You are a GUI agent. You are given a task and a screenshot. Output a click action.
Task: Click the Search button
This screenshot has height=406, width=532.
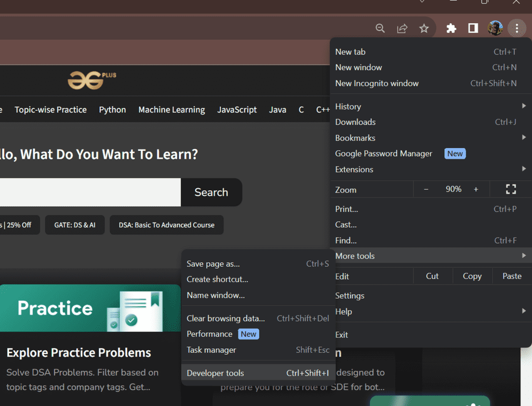click(211, 192)
